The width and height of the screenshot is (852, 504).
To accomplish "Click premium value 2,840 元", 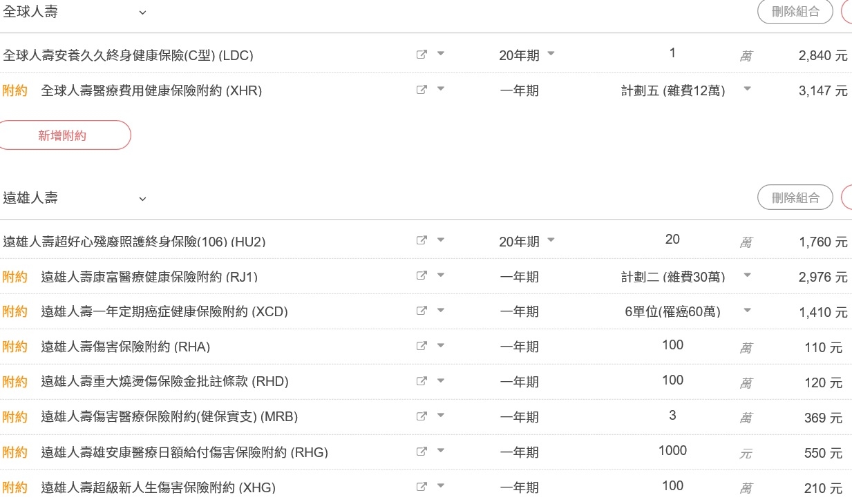I will pyautogui.click(x=823, y=56).
